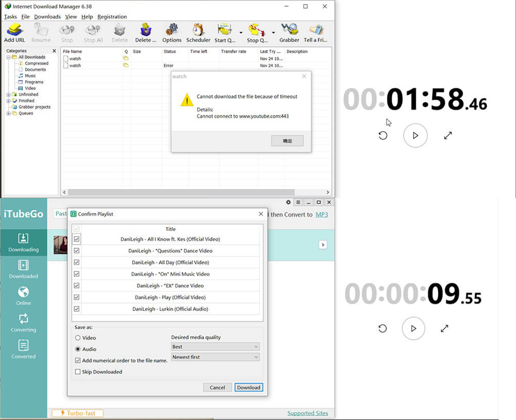Open the Downloads menu in IDM
This screenshot has width=516, height=420.
(x=47, y=17)
